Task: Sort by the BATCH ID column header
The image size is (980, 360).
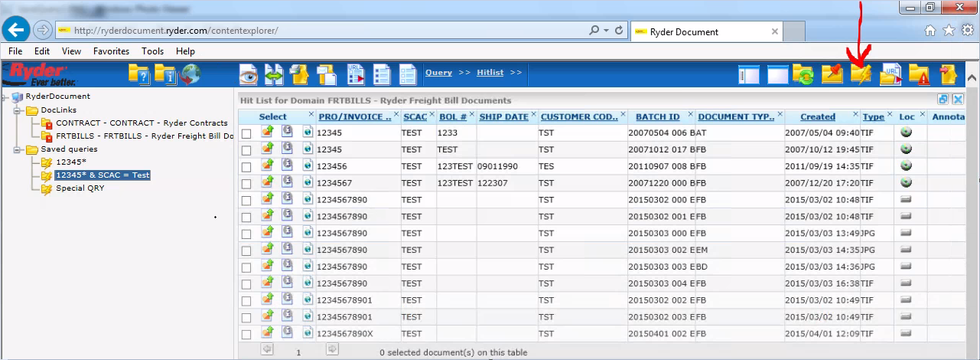Action: click(x=657, y=117)
